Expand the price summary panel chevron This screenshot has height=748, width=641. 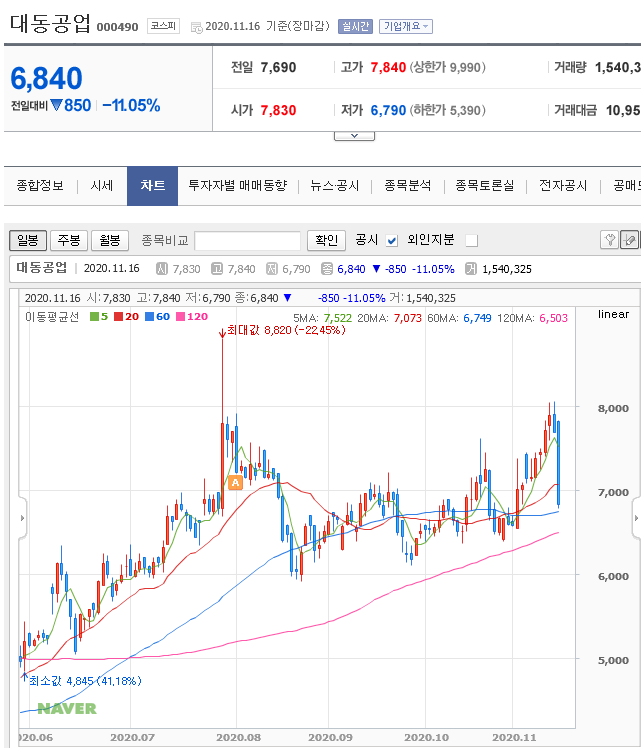coord(354,135)
